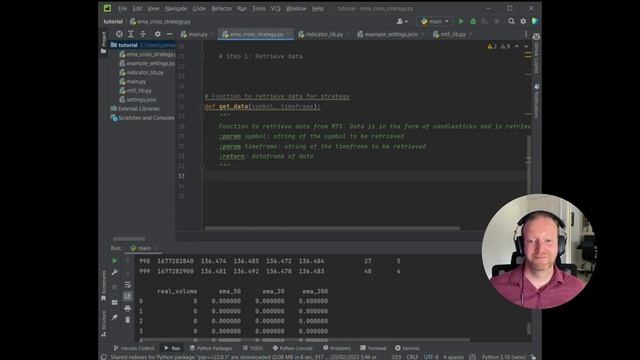Open the main run configuration dropdown
Screen dimensions: 640x360
click(435, 21)
